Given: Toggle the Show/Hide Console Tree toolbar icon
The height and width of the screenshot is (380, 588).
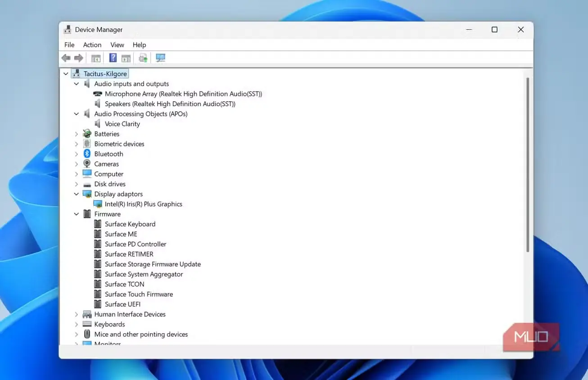Looking at the screenshot, I should pyautogui.click(x=96, y=58).
